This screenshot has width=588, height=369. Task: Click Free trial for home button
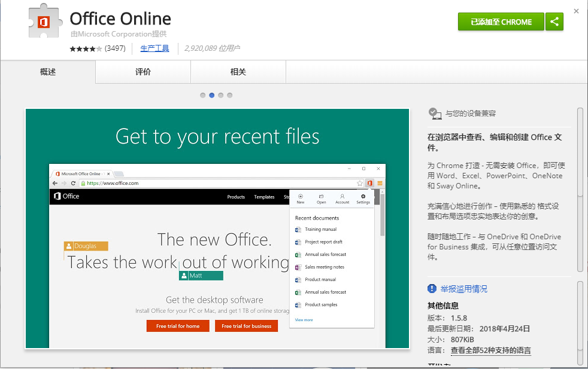pyautogui.click(x=178, y=326)
